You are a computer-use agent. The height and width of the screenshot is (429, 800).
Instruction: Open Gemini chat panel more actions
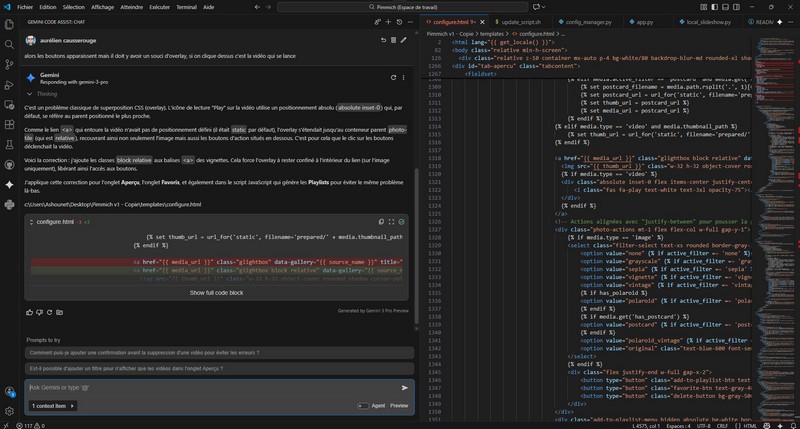pos(410,22)
